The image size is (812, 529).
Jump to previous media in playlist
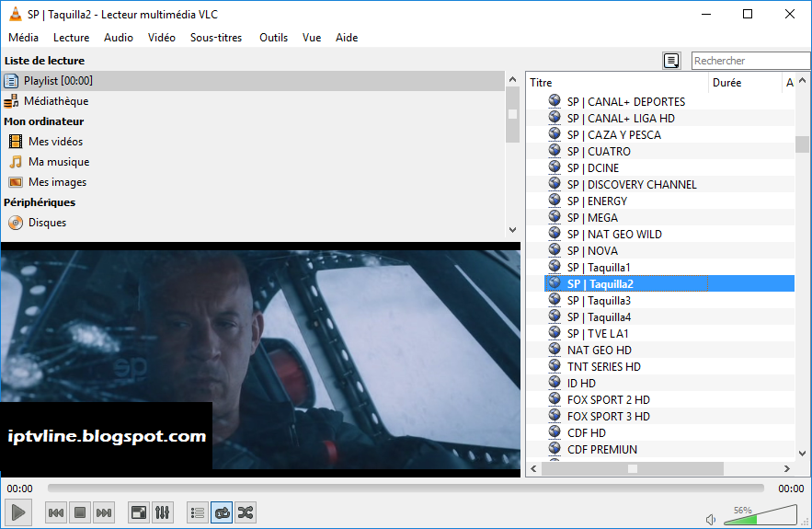click(x=56, y=512)
